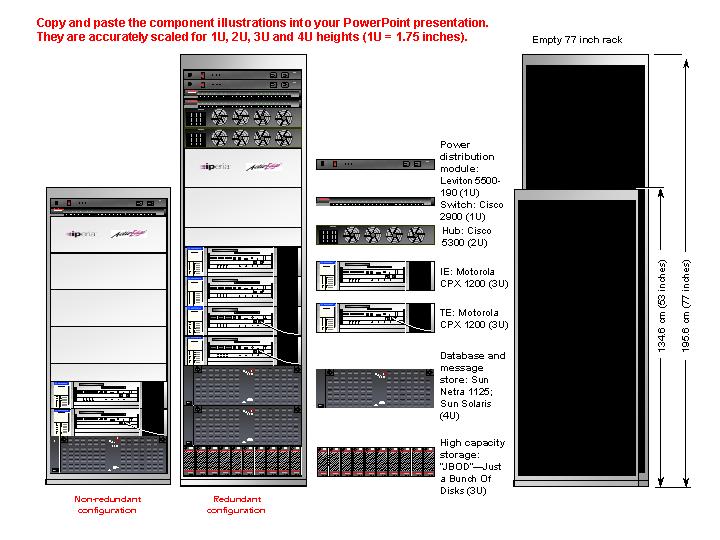Image resolution: width=720 pixels, height=540 pixels.
Task: Click the top power module in redundant rack
Action: coord(243,75)
